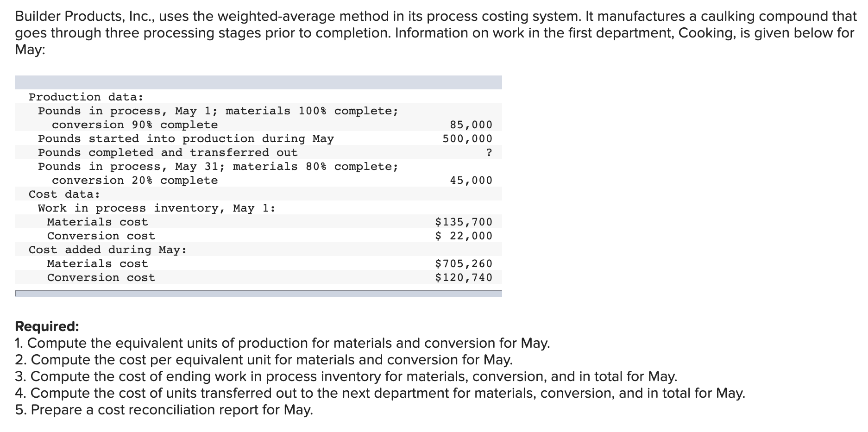Click requirement 4 about units transferred out
The width and height of the screenshot is (868, 432).
tap(380, 393)
